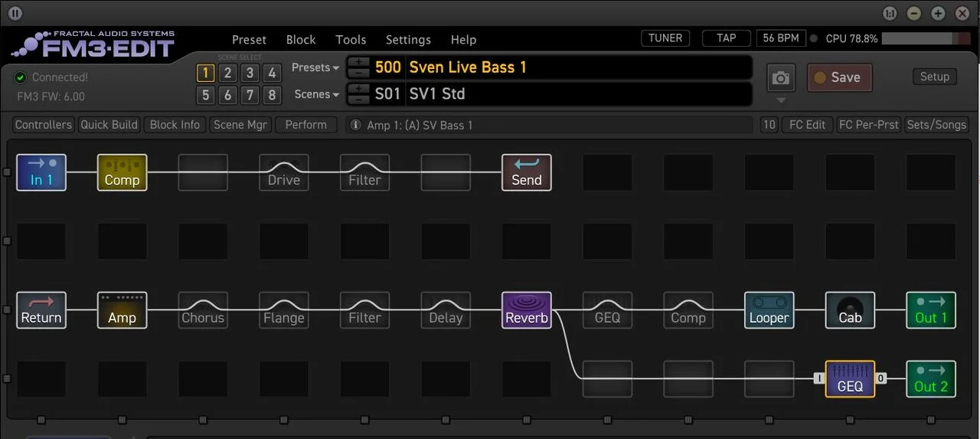Switch to the Perform view

pyautogui.click(x=306, y=125)
